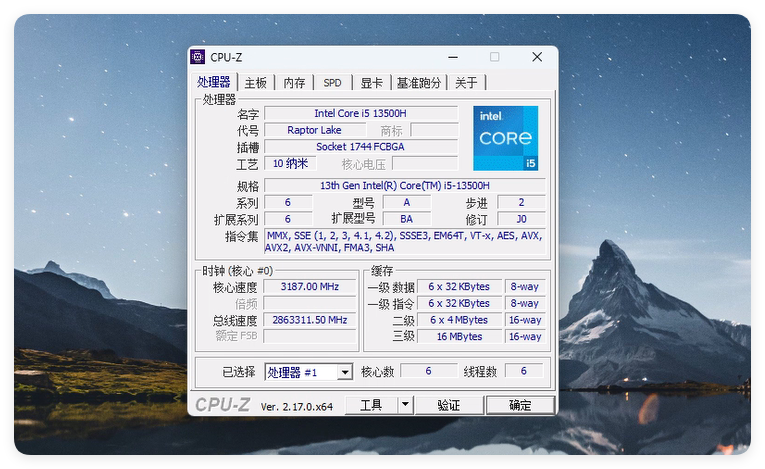Open the 关于 tab

tap(466, 83)
